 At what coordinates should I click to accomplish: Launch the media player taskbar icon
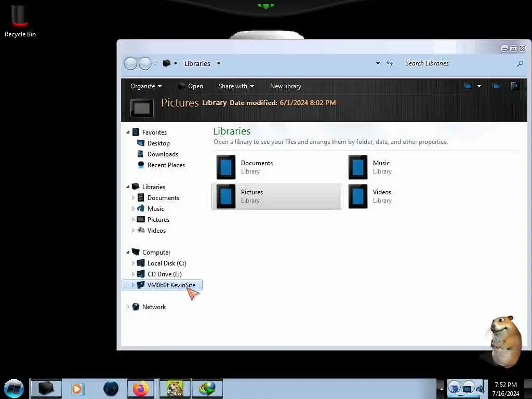77,389
